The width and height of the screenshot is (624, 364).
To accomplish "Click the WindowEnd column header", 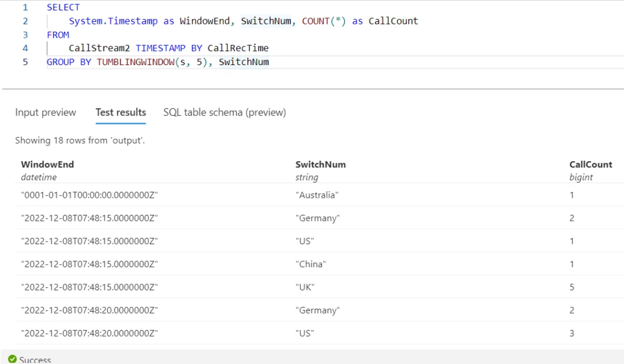I will coord(48,164).
